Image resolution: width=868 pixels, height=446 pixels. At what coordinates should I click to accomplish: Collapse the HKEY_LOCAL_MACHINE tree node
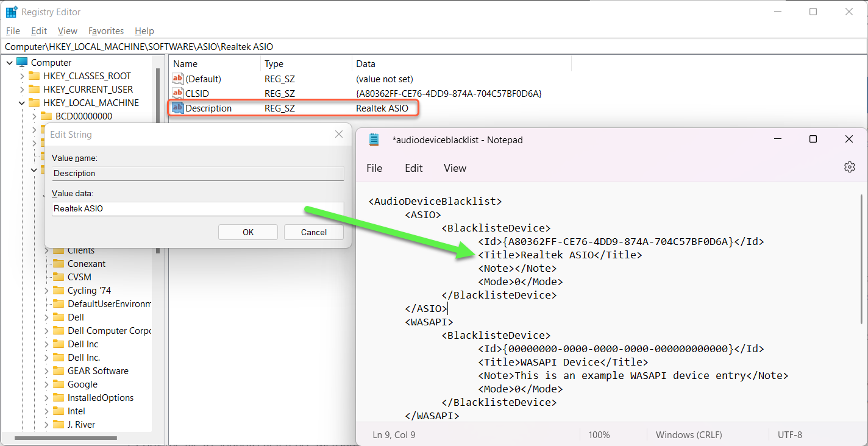pyautogui.click(x=22, y=103)
